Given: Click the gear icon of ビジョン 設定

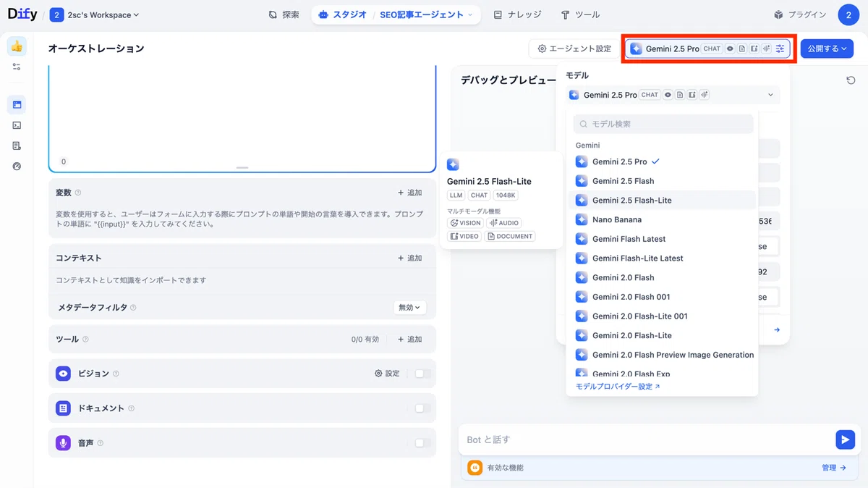Looking at the screenshot, I should pos(378,374).
